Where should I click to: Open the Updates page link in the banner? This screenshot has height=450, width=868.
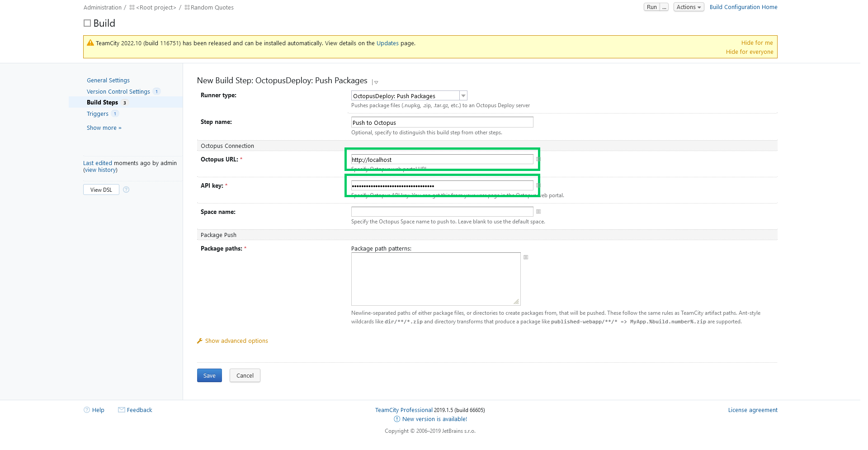(x=387, y=43)
